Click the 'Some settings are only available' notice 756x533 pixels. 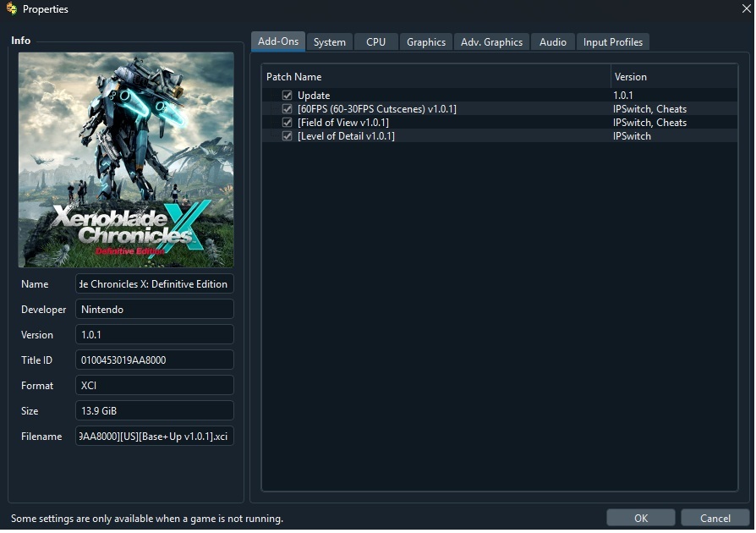pyautogui.click(x=147, y=519)
